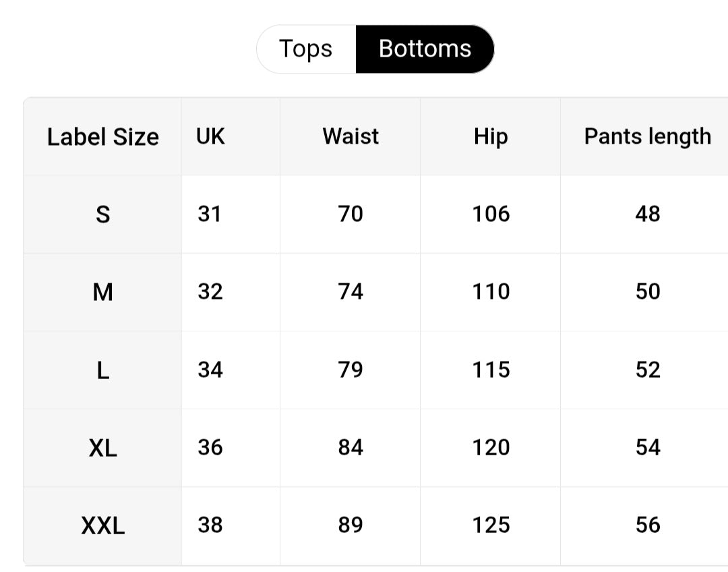Click the pants length 48 cell
Screen dimensions: 728x572
[x=647, y=214]
